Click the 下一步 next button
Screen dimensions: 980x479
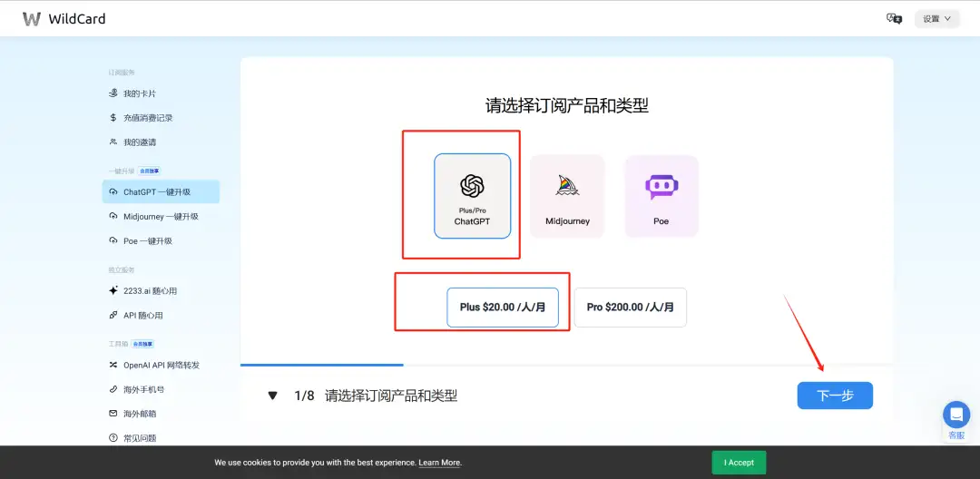[x=835, y=396]
